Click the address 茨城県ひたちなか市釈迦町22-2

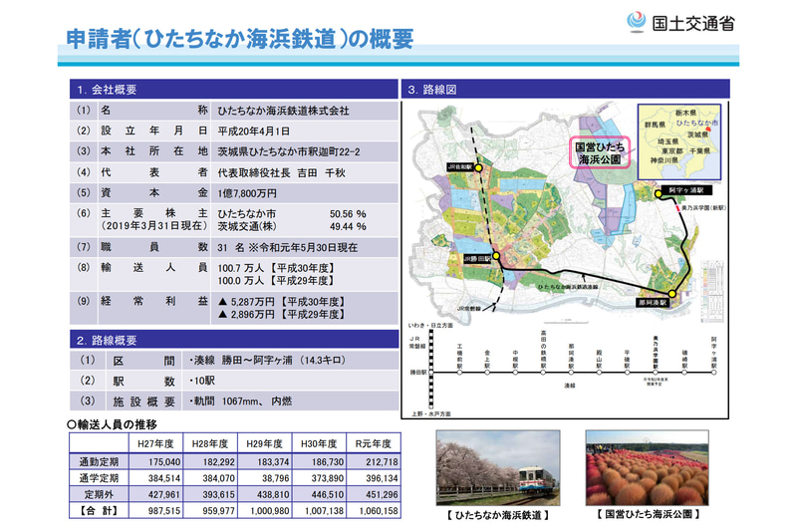pos(289,151)
